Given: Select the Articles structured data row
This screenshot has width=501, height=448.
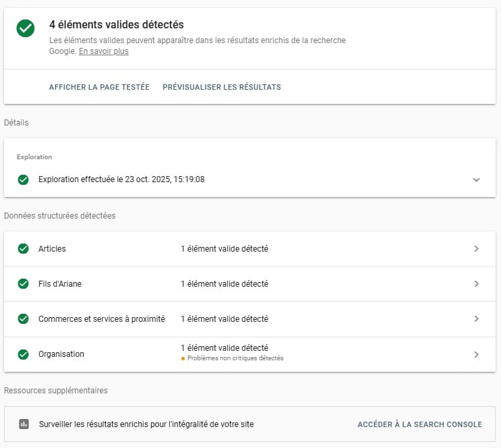Looking at the screenshot, I should click(53, 249).
